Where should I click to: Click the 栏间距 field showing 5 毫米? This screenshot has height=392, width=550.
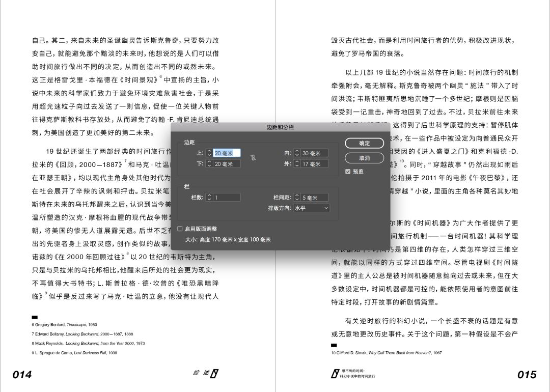tap(315, 198)
